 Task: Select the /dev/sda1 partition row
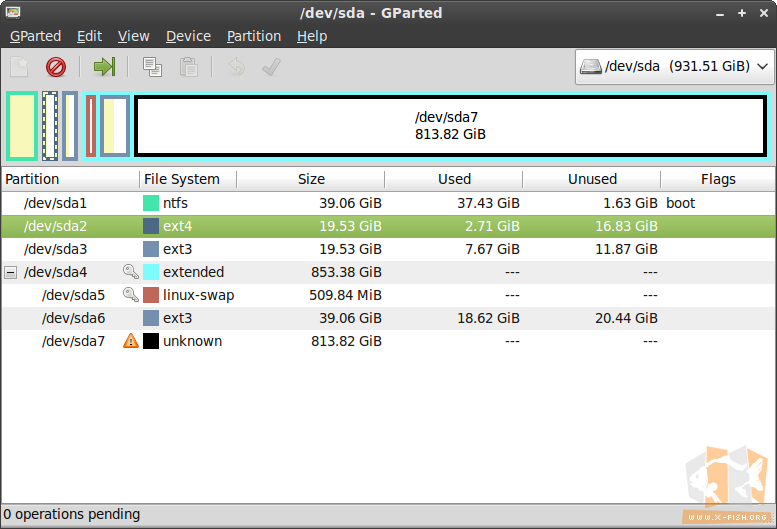point(388,203)
